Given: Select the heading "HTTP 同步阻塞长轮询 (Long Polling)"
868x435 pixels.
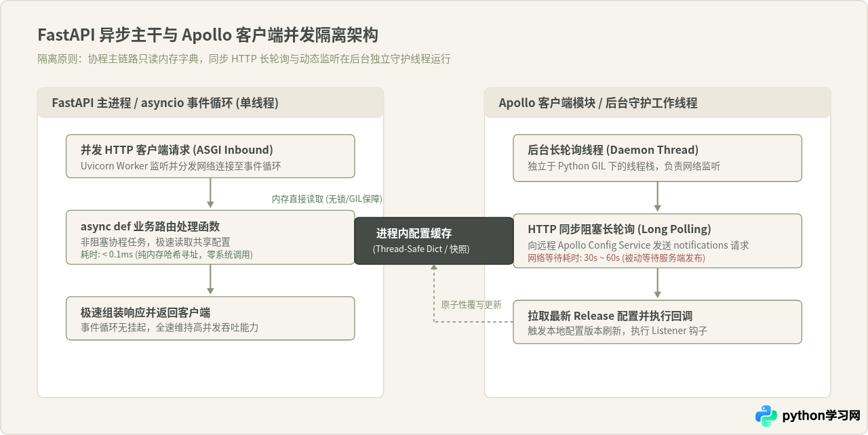Looking at the screenshot, I should click(x=619, y=229).
